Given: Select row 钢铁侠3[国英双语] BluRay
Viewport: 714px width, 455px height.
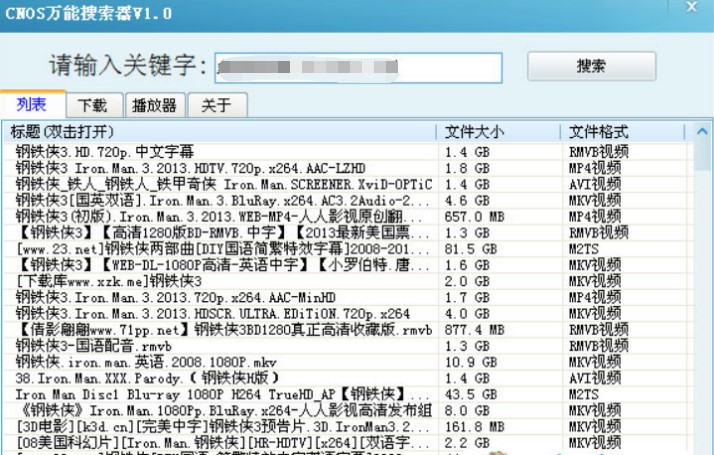Looking at the screenshot, I should coord(348,200).
